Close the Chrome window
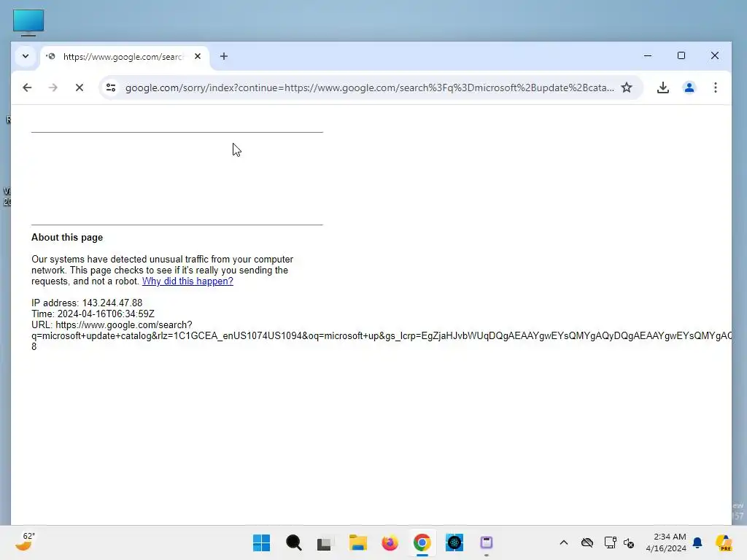The height and width of the screenshot is (560, 747). click(x=715, y=55)
